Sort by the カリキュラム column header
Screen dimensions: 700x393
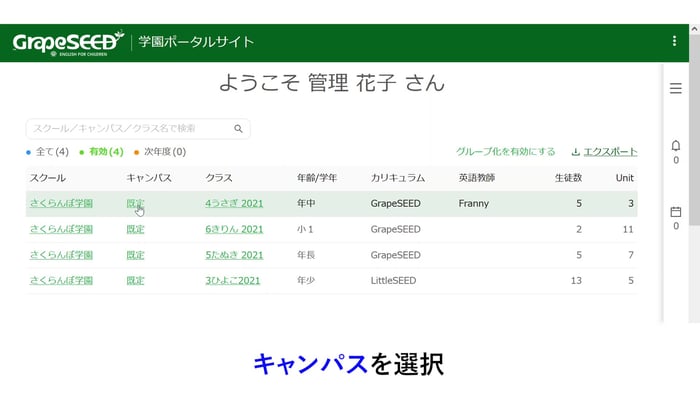[397, 178]
